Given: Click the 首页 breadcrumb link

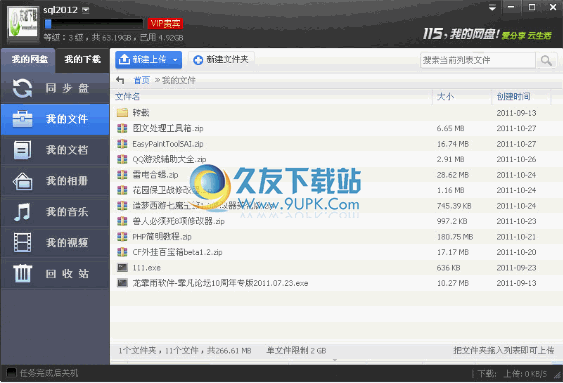Looking at the screenshot, I should click(x=141, y=80).
